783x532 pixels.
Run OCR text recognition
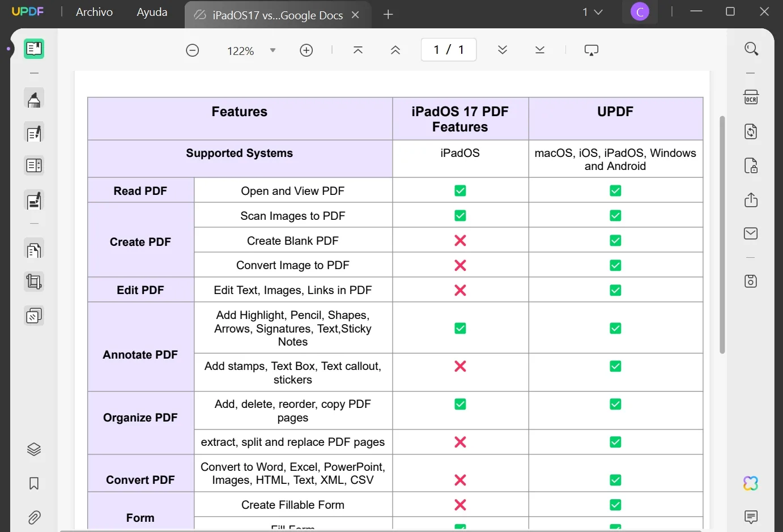click(x=751, y=97)
